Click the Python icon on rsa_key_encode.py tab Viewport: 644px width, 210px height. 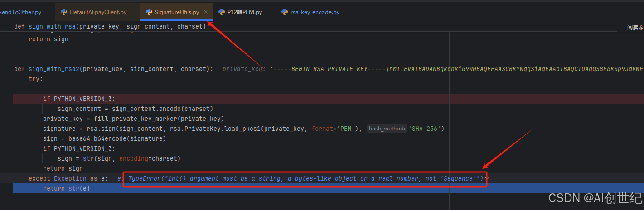pyautogui.click(x=285, y=12)
